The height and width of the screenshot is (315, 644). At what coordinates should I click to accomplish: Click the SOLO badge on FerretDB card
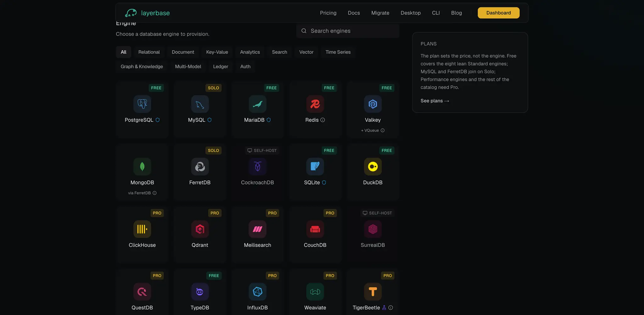click(x=214, y=151)
